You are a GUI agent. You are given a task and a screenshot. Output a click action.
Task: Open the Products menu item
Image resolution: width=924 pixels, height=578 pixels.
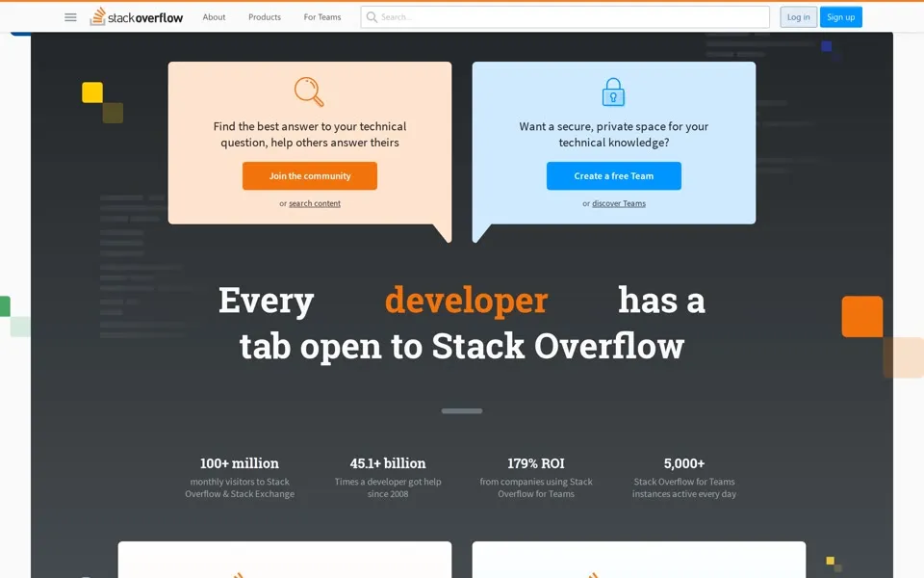click(x=265, y=17)
